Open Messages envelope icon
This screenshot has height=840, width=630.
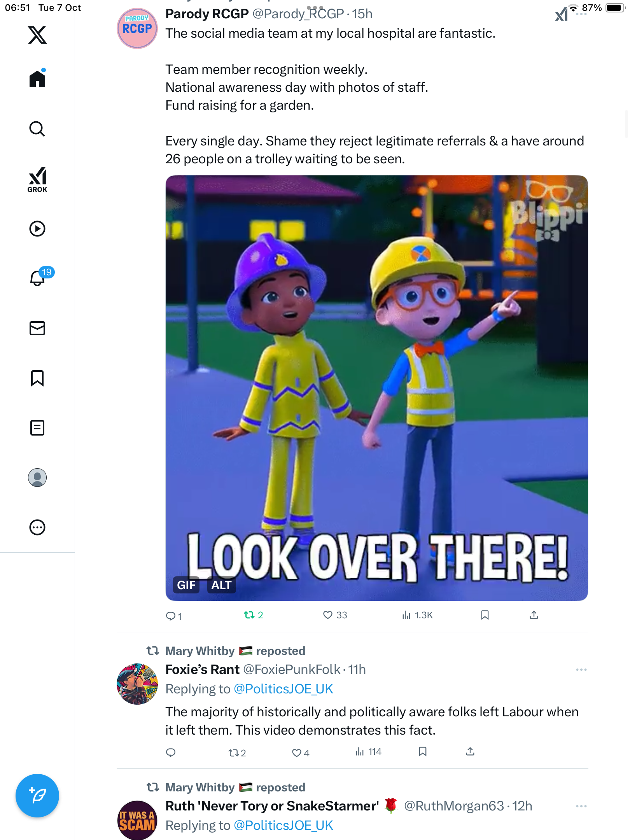point(37,328)
